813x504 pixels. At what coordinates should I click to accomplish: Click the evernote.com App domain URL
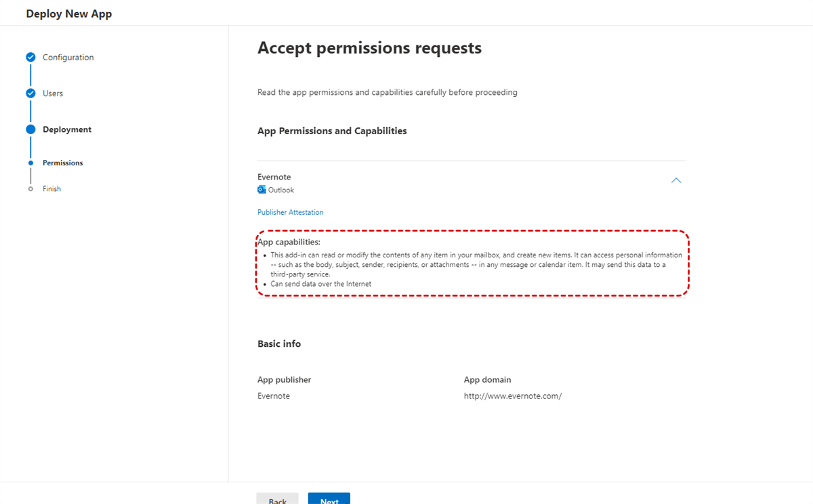[512, 396]
